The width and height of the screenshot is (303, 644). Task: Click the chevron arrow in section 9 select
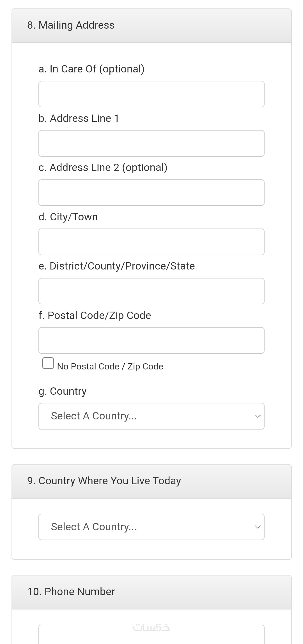258,527
